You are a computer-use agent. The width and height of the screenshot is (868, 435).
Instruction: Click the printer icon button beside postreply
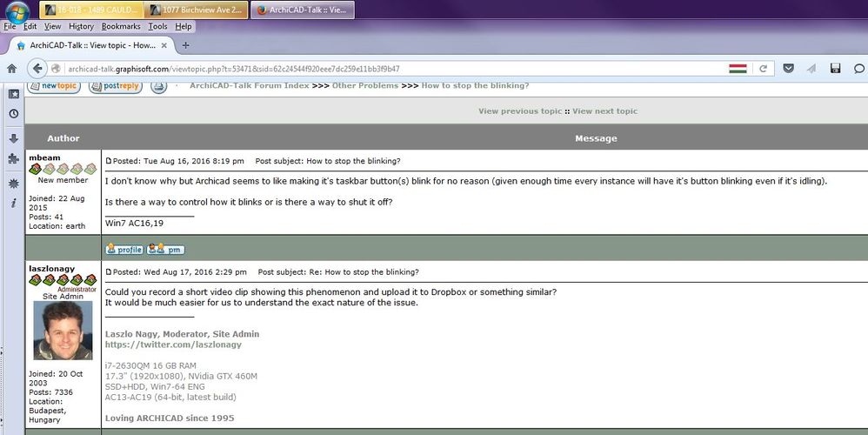point(159,86)
